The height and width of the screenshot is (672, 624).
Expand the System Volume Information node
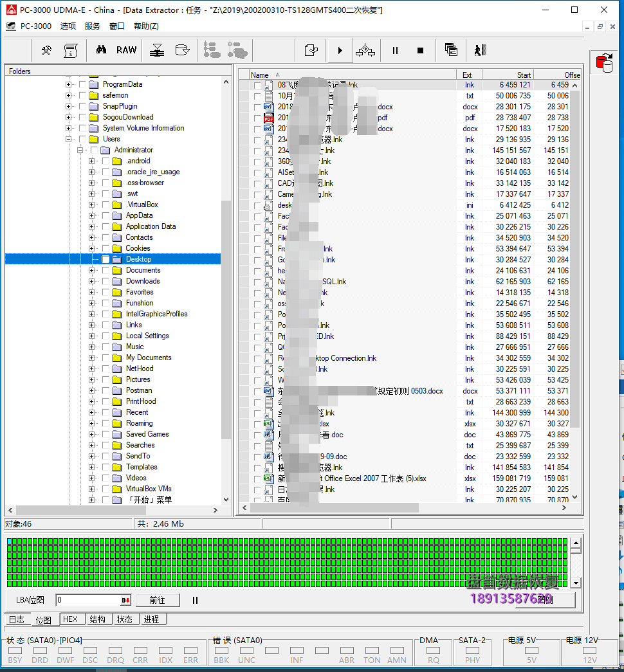(x=68, y=128)
